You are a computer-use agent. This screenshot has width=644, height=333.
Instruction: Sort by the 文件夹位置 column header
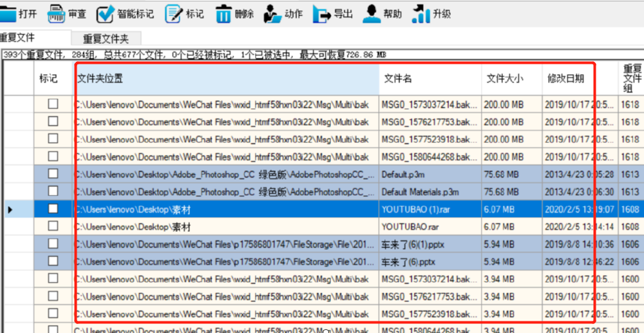(226, 78)
